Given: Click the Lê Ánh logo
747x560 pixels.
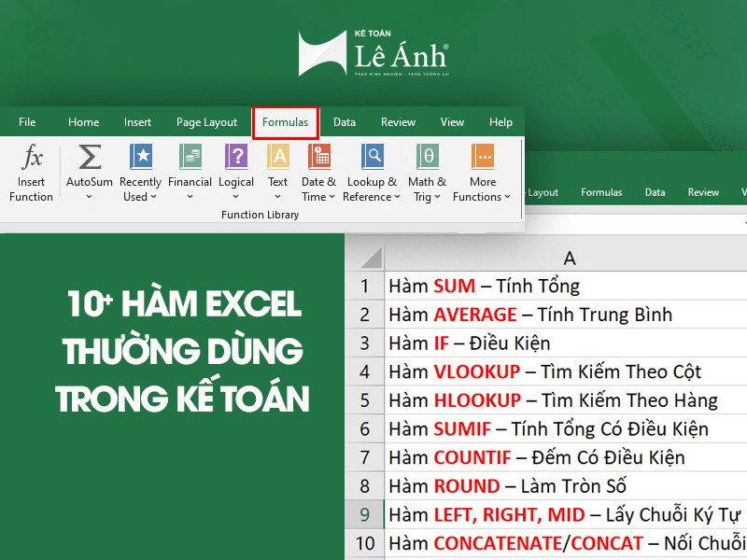Looking at the screenshot, I should (373, 53).
